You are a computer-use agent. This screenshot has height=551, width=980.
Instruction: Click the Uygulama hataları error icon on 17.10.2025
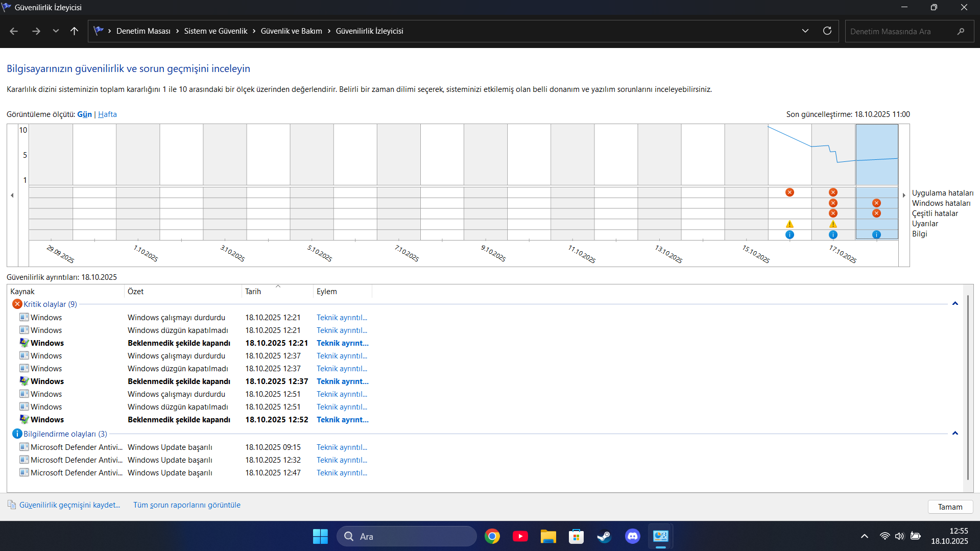click(x=833, y=193)
